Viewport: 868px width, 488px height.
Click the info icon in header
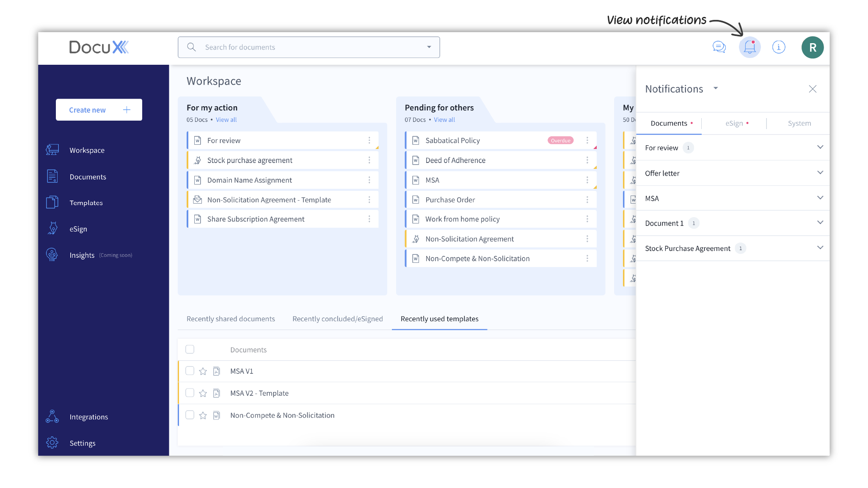point(779,47)
